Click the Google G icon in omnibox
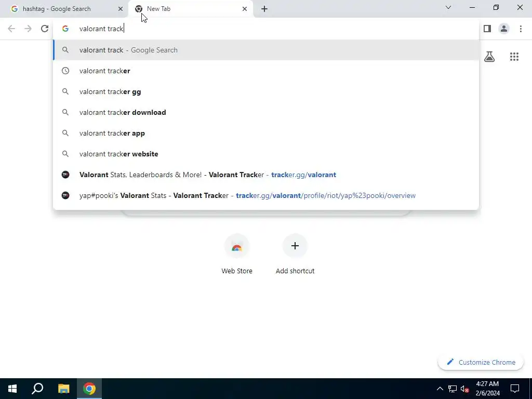Image resolution: width=532 pixels, height=399 pixels. click(65, 29)
